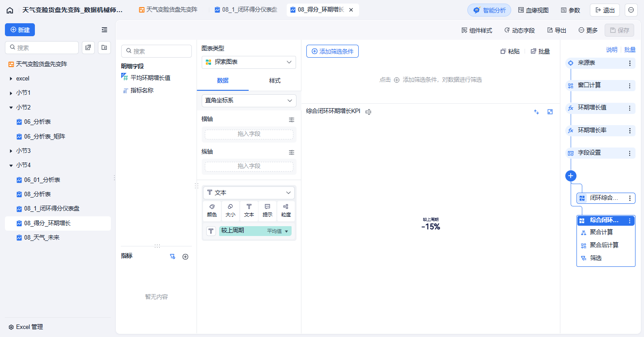The image size is (644, 337).
Task: Switch to the 08_1_闭环得分仪表盘 top tab
Action: click(x=246, y=10)
